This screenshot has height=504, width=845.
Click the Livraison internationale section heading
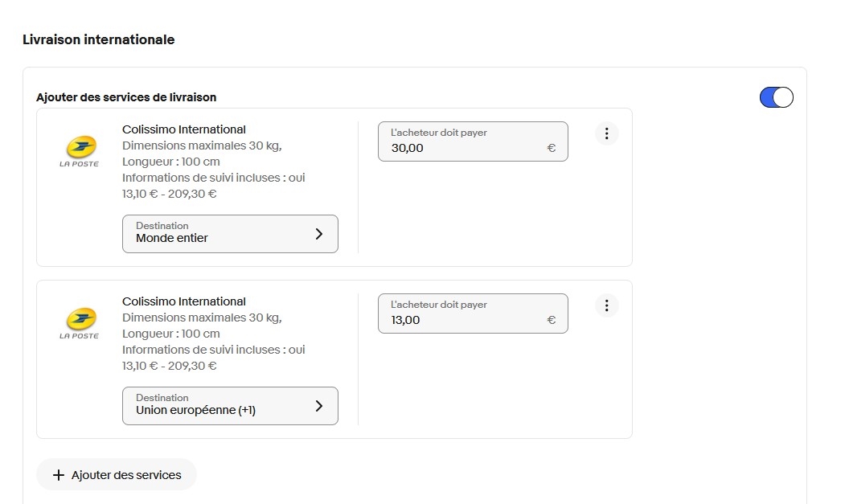tap(98, 39)
